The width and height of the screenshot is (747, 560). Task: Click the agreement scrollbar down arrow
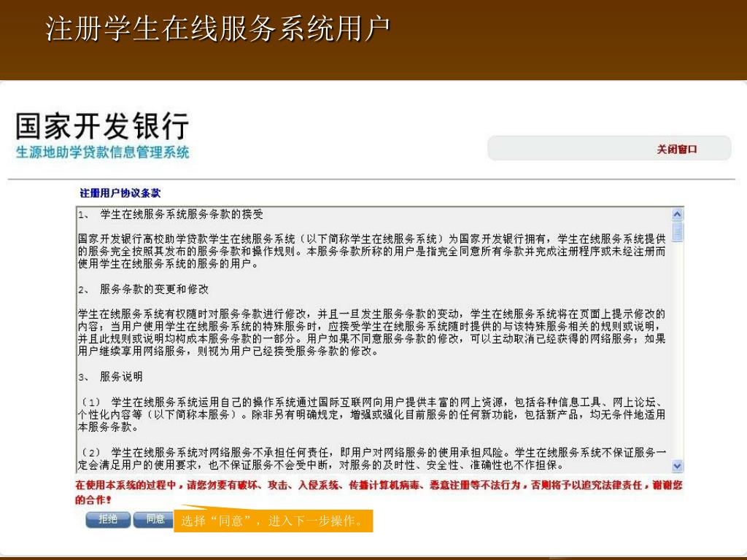click(x=677, y=466)
